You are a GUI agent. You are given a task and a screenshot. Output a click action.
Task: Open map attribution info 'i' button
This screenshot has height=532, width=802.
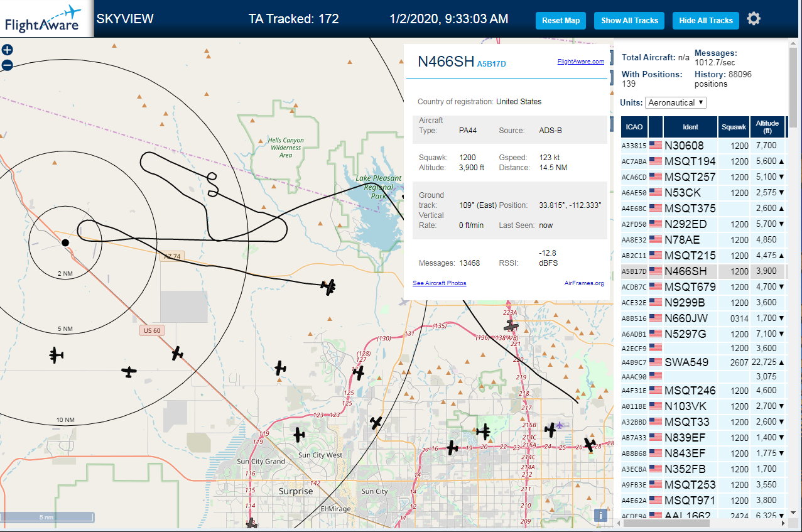click(600, 515)
